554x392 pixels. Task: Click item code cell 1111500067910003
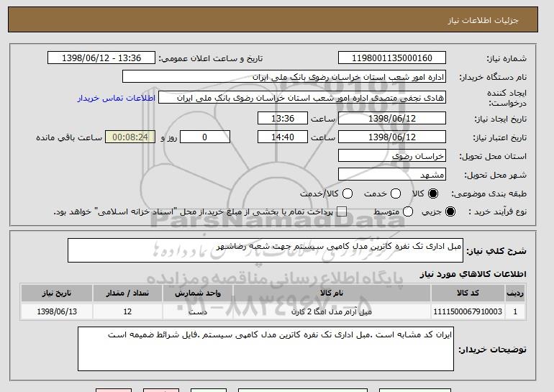click(x=468, y=311)
